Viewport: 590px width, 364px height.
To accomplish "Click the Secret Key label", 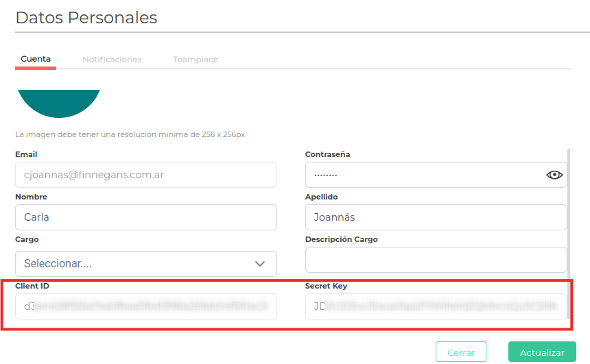I will (326, 286).
